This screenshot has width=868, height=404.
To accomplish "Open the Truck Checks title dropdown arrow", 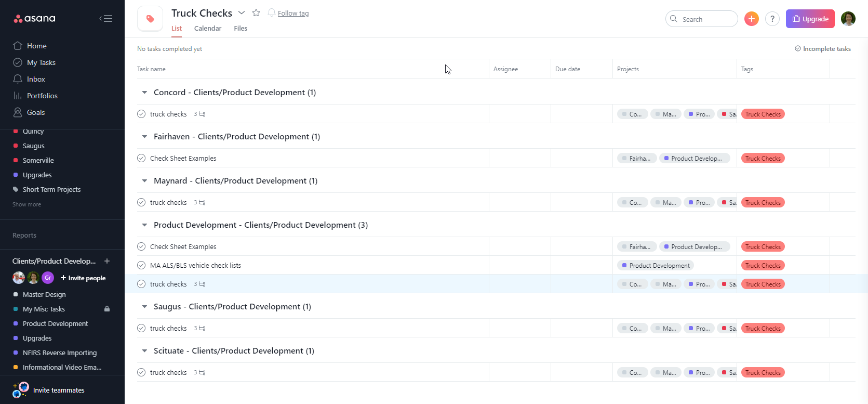I will click(x=242, y=12).
